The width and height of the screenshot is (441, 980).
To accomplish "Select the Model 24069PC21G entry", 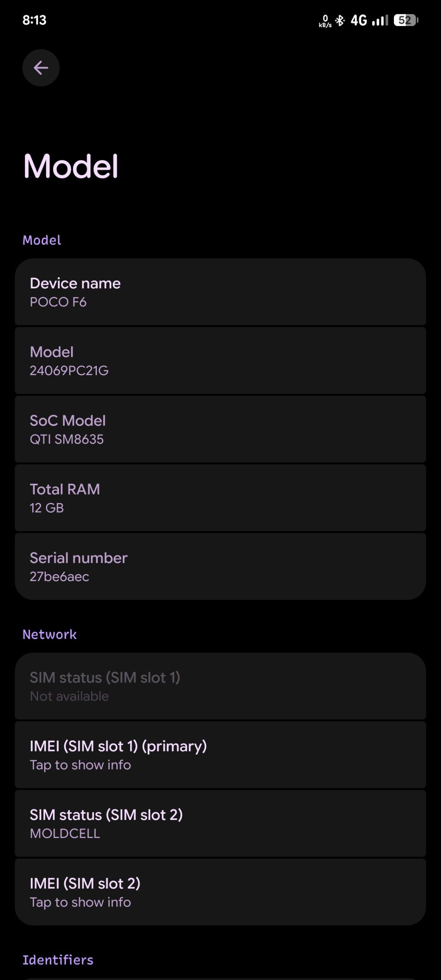I will (x=220, y=361).
